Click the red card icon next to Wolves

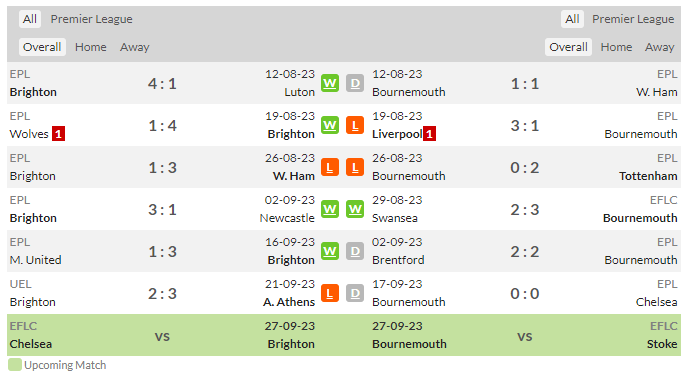tap(59, 134)
